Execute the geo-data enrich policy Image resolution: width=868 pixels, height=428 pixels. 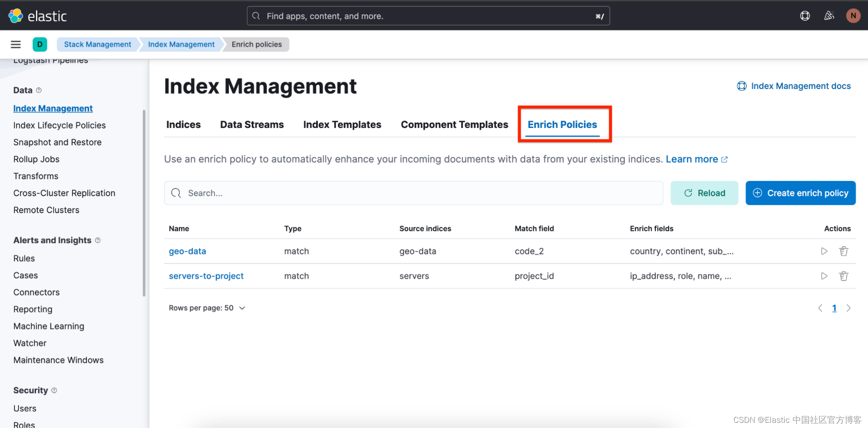[824, 251]
